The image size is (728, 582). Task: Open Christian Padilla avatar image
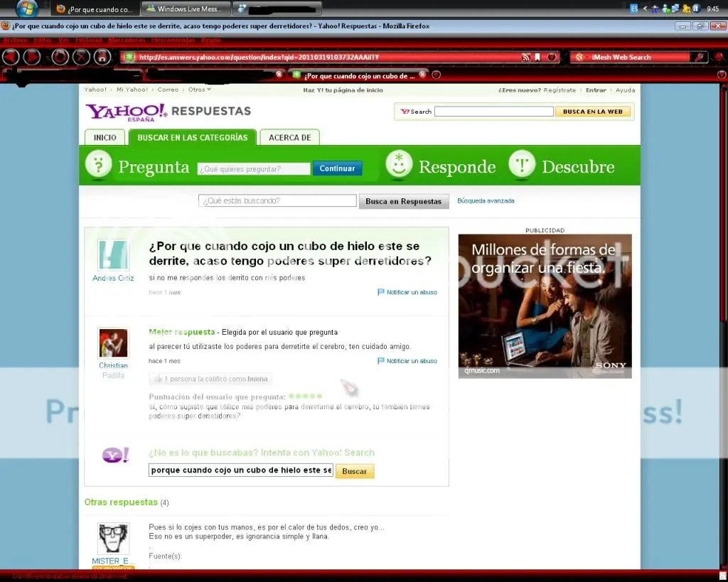113,343
